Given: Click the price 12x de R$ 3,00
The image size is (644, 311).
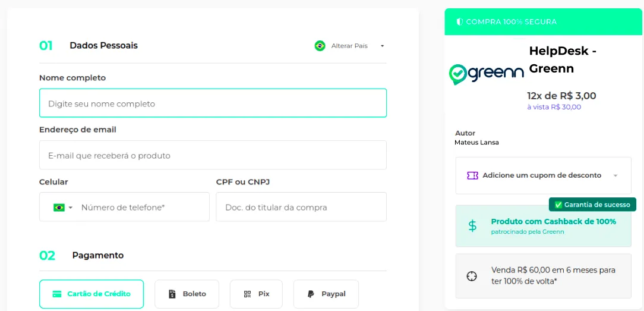Looking at the screenshot, I should point(561,96).
